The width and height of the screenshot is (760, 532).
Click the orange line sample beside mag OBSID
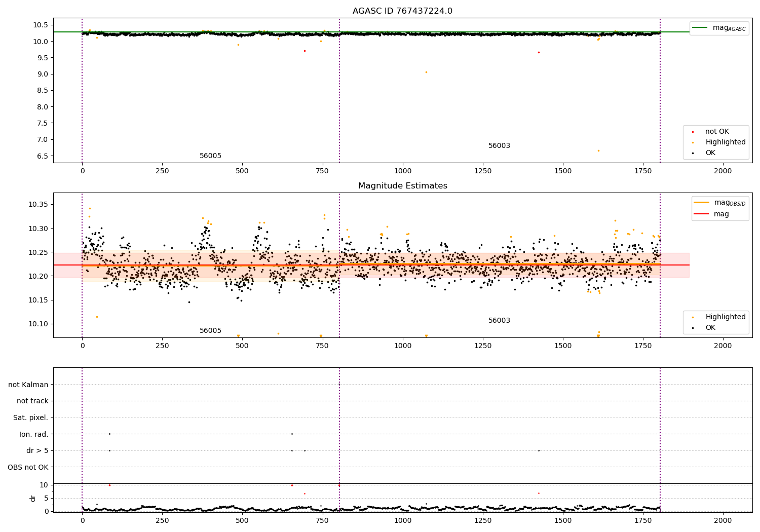click(x=702, y=203)
